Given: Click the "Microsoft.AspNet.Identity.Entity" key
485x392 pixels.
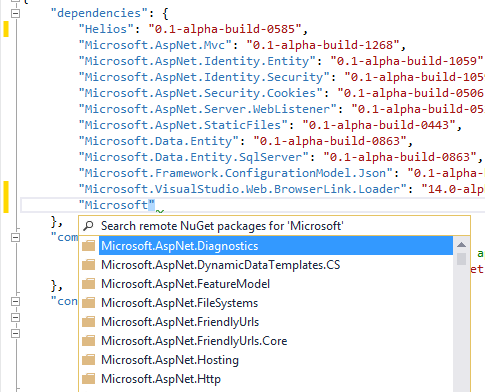Looking at the screenshot, I should click(x=197, y=61).
